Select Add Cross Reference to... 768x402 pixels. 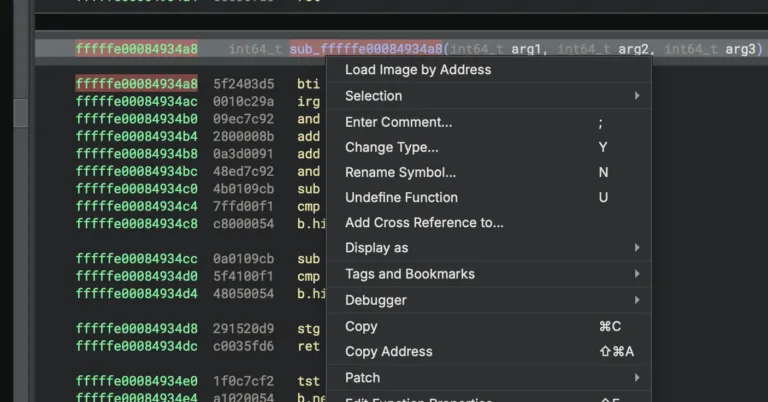pos(424,222)
